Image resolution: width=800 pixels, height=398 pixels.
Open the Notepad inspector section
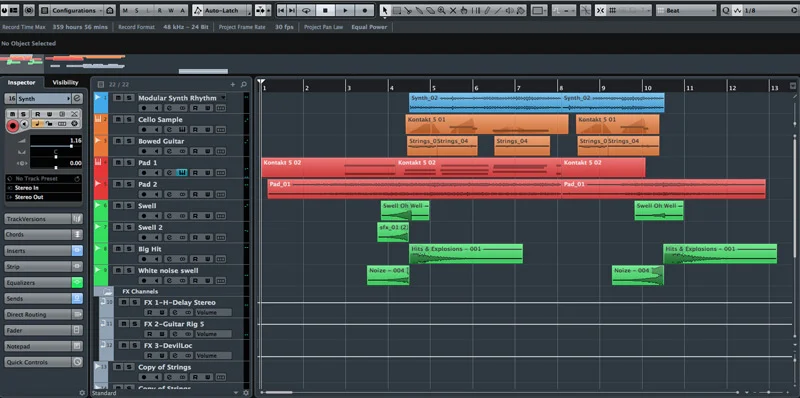(43, 346)
